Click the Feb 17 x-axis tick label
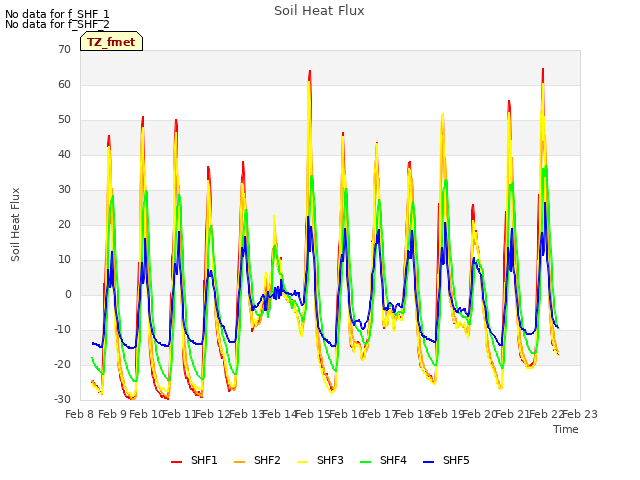Image resolution: width=640 pixels, height=480 pixels. [380, 414]
